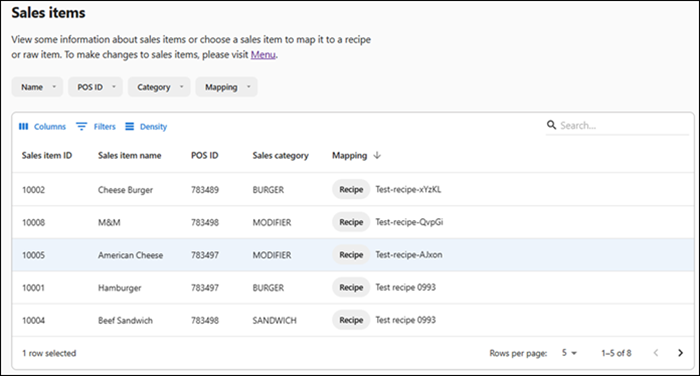This screenshot has height=376, width=700.
Task: Select the M&M name cell
Action: tap(109, 222)
